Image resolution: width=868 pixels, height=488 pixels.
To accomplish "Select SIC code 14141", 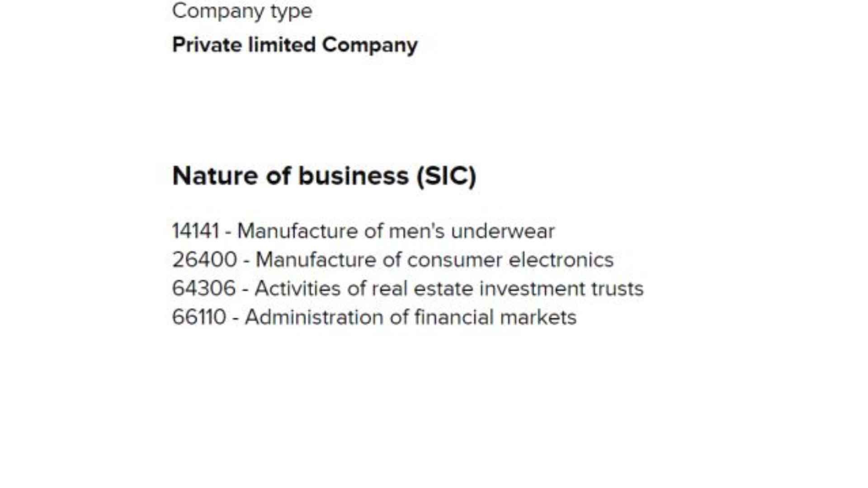I will tap(195, 231).
